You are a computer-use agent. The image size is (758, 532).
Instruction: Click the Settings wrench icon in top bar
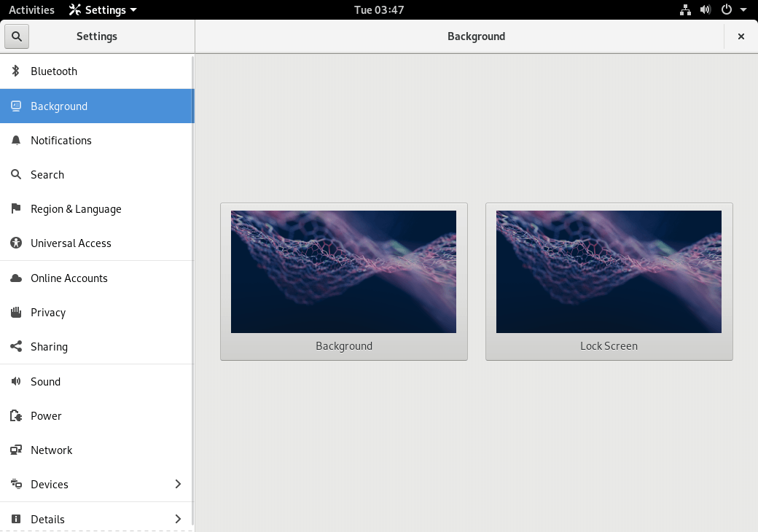point(74,9)
